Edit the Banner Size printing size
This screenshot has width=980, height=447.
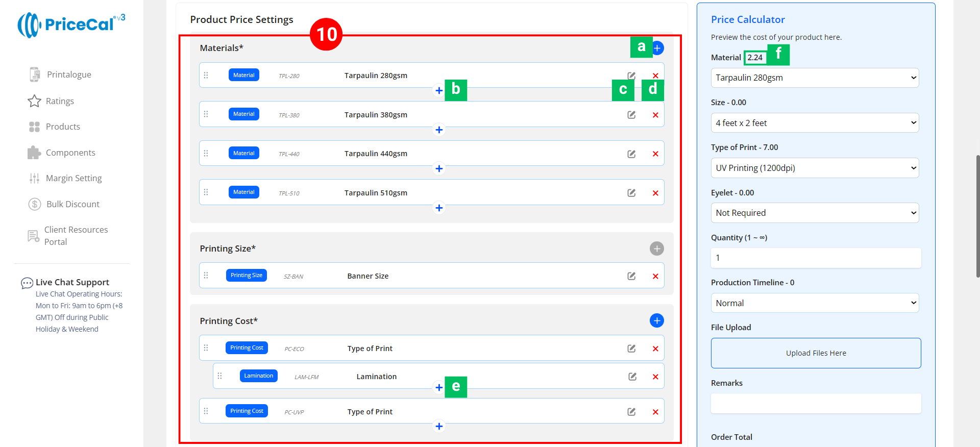[631, 276]
